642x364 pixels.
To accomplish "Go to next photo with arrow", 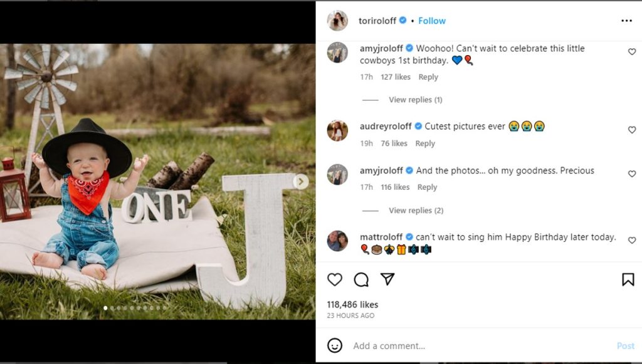I will [301, 182].
